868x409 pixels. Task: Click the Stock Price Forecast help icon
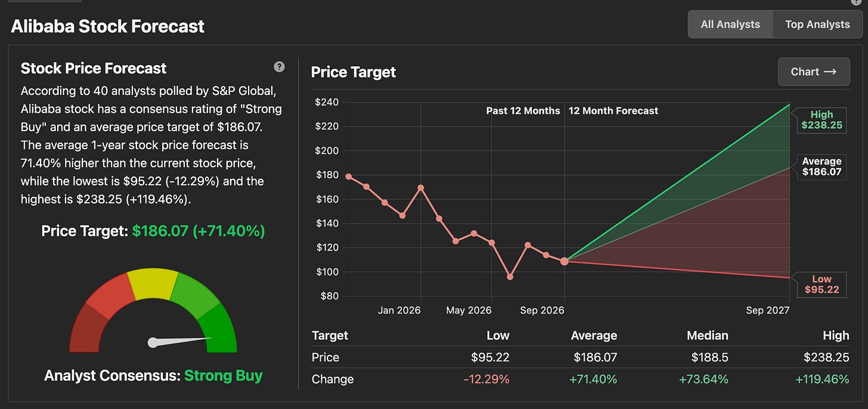point(279,67)
